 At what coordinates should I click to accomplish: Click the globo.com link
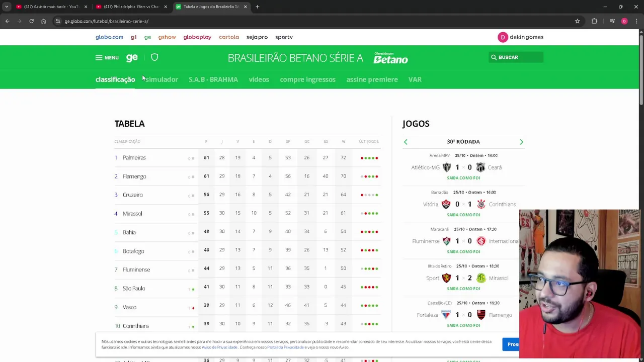[109, 37]
